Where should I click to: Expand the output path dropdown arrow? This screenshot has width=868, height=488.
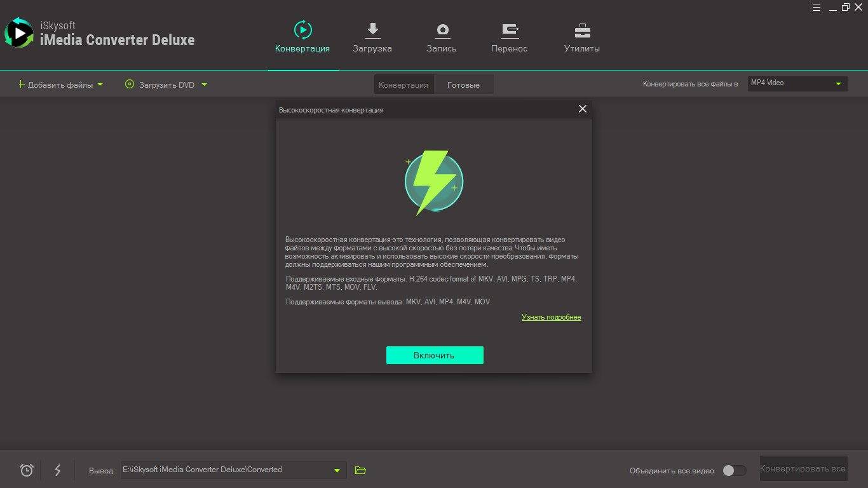coord(337,470)
